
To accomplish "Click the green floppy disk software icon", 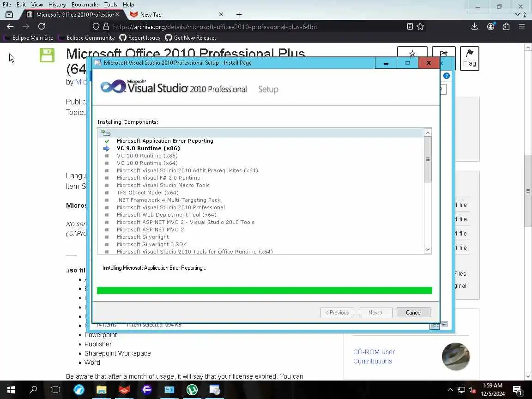I will coord(47,55).
